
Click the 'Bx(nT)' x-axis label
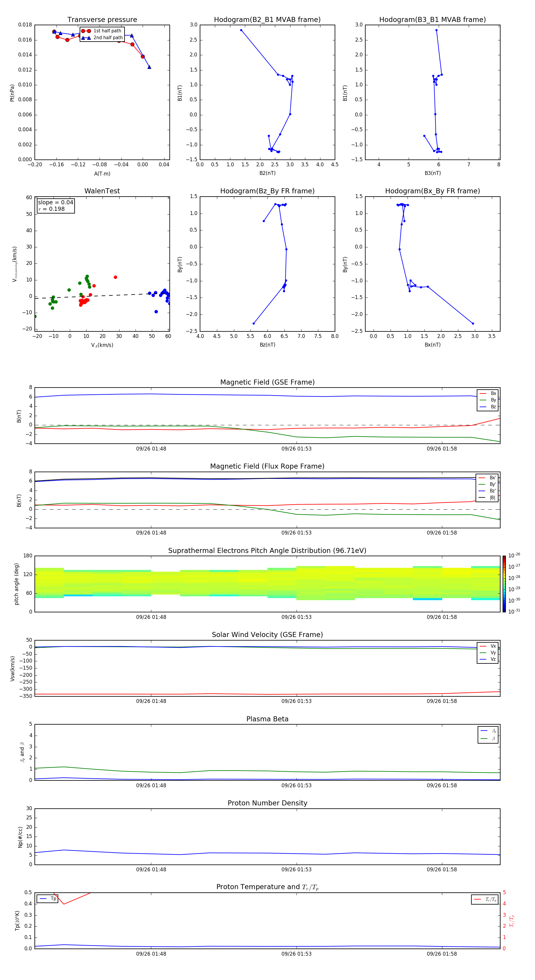click(432, 345)
